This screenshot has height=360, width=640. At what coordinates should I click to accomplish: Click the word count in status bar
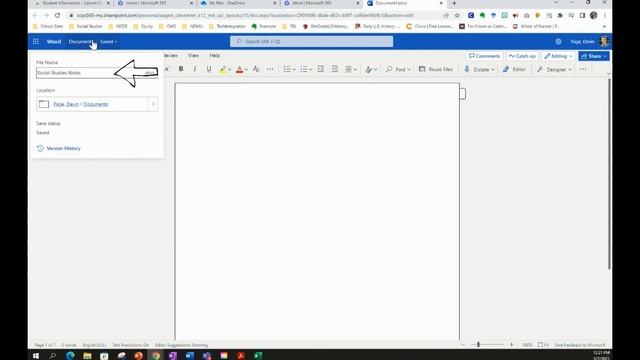point(69,345)
